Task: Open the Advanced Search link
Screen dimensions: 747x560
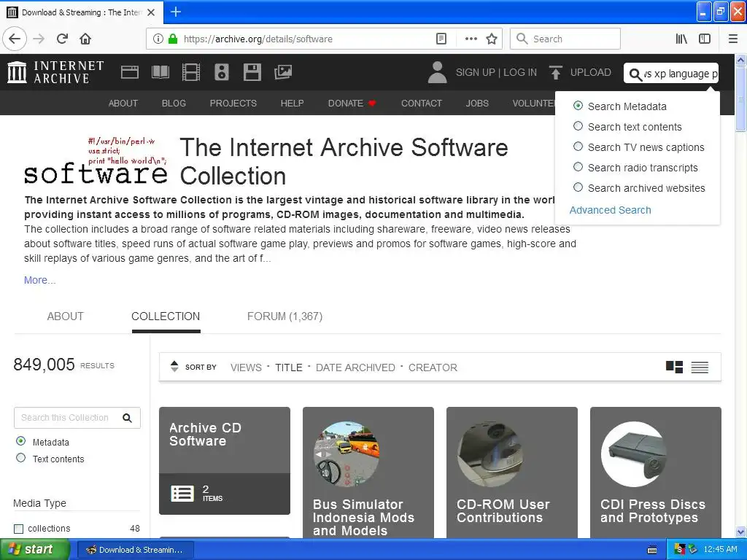Action: [611, 210]
